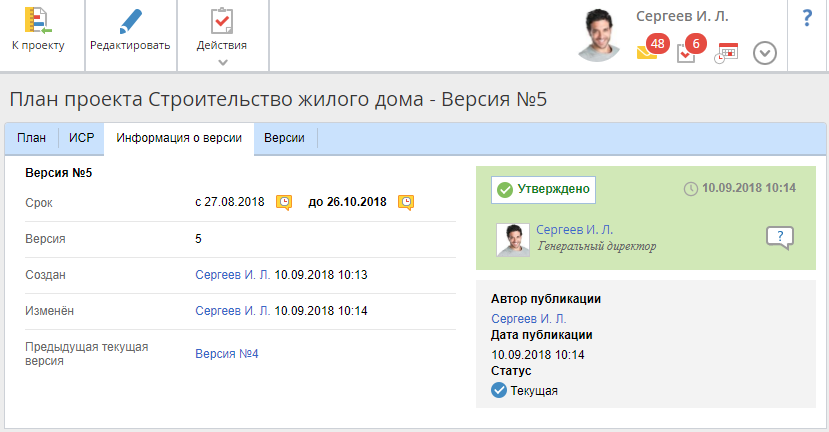829x432 pixels.
Task: Open the 'Версии' tab
Action: tap(284, 138)
